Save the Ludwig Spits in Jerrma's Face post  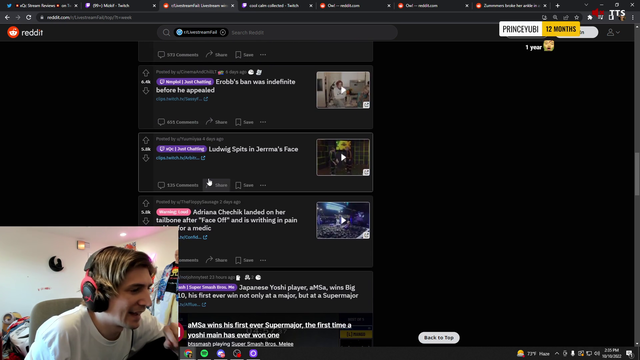(244, 185)
